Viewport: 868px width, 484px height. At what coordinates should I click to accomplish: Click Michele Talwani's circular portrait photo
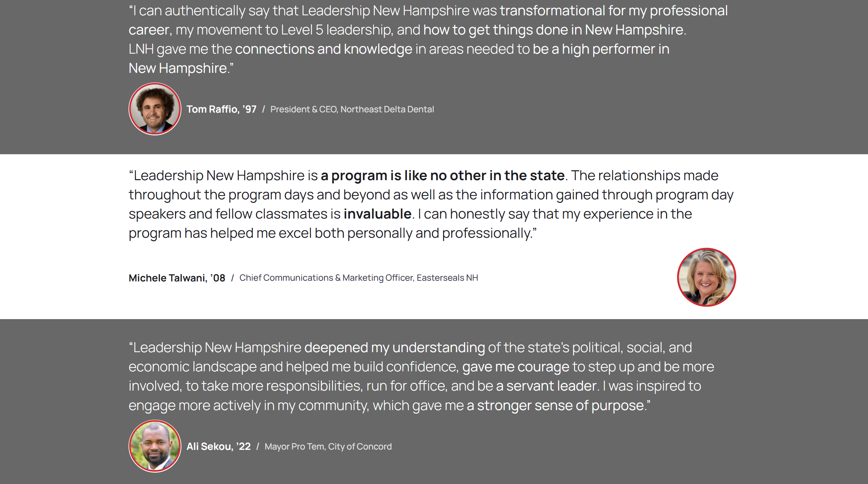click(706, 277)
